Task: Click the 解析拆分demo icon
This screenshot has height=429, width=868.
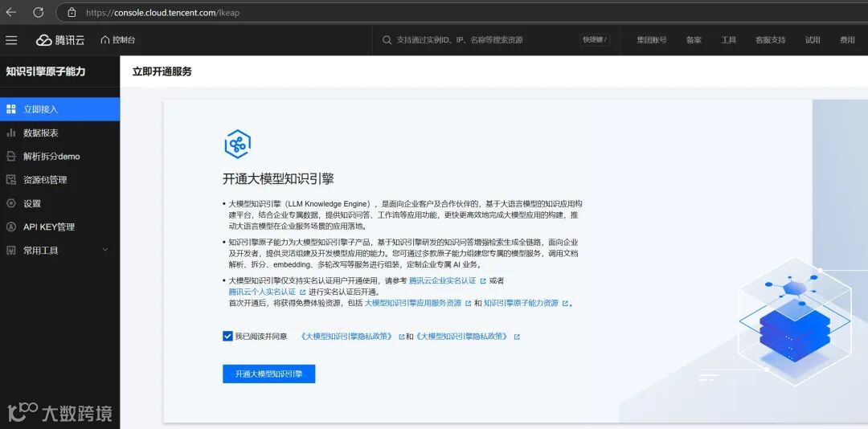Action: point(11,156)
